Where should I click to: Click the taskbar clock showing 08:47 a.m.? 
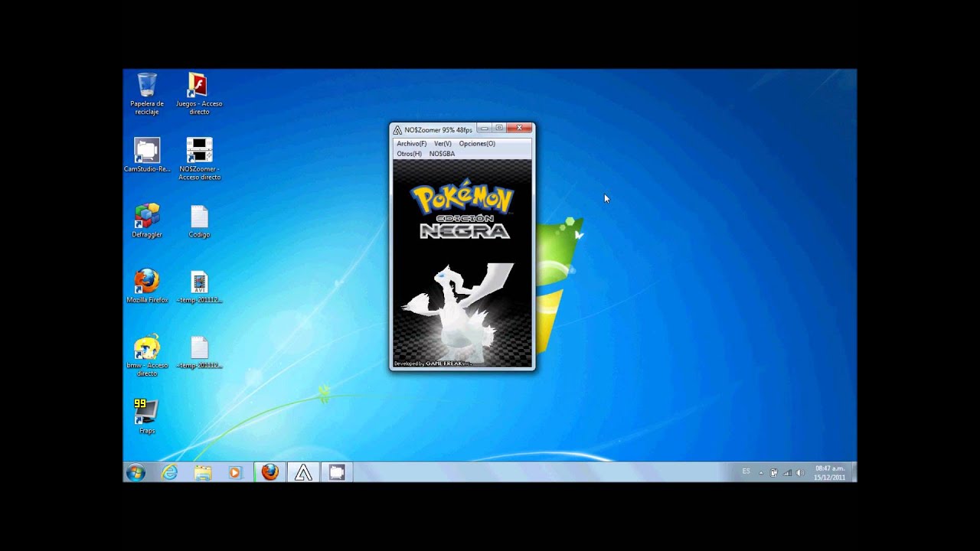click(x=829, y=472)
